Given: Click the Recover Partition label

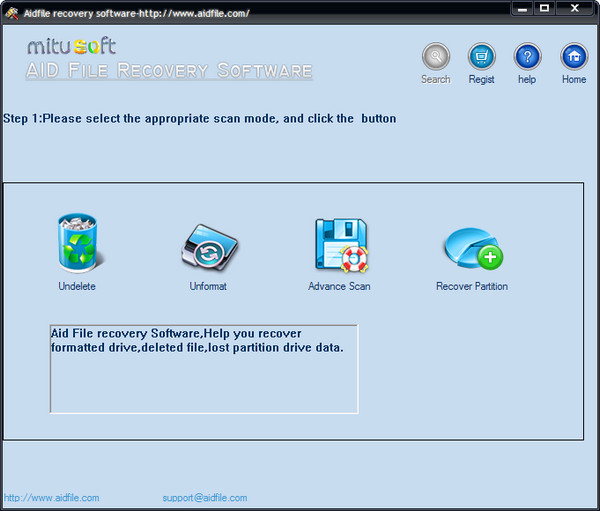Looking at the screenshot, I should coord(472,286).
